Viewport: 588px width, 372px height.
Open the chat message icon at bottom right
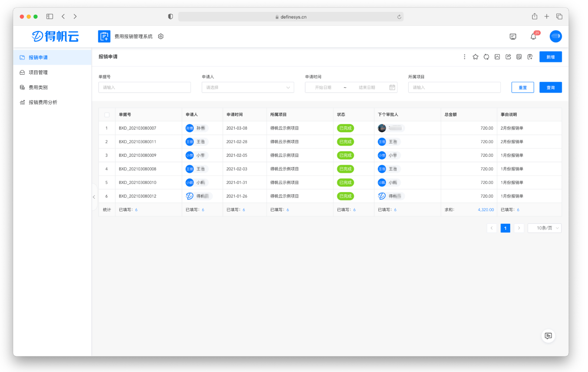coord(548,335)
